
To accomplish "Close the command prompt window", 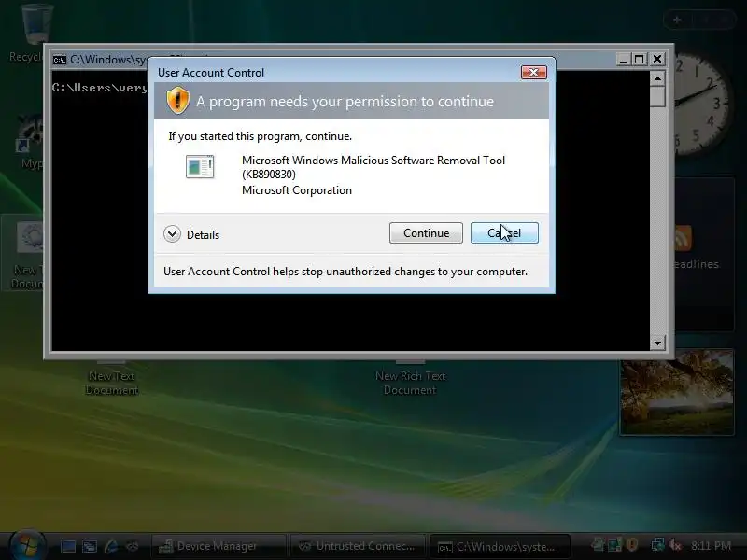I will click(657, 59).
